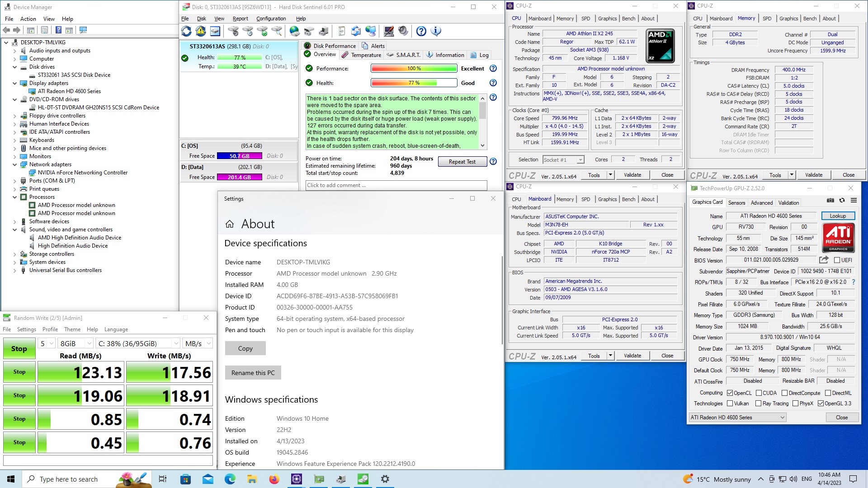Open Mail app from the taskbar
Screen dimensions: 868x488
coord(208,479)
